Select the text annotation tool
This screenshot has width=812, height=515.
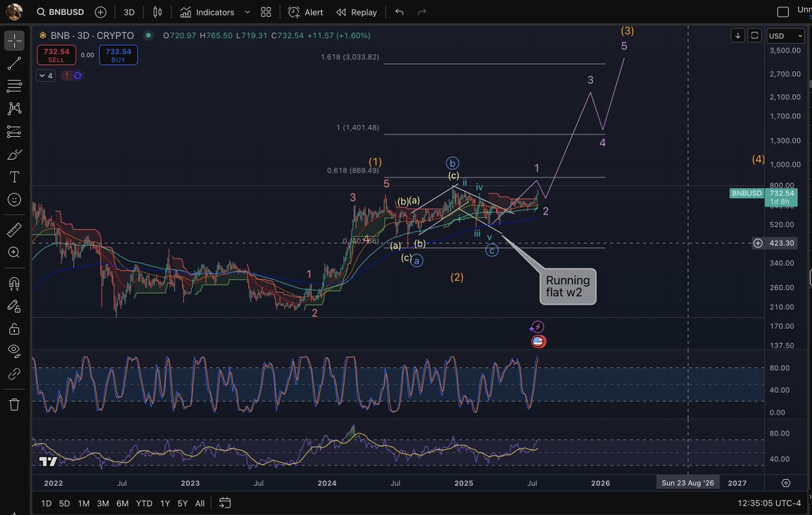(14, 177)
